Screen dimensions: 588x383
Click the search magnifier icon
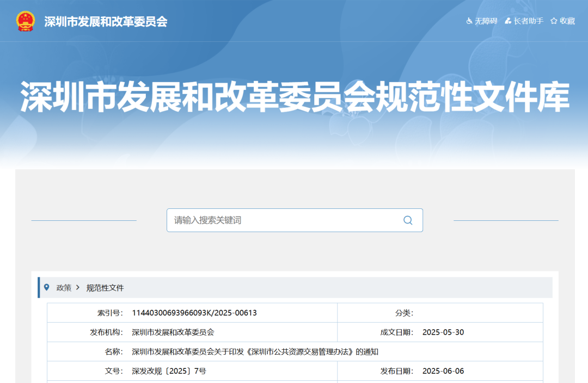pyautogui.click(x=408, y=220)
